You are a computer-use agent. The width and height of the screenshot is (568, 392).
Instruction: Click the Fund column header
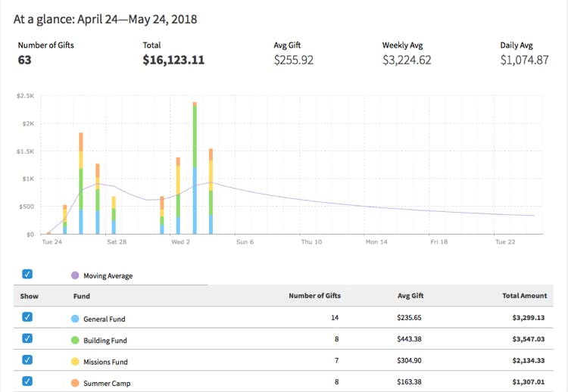(81, 296)
